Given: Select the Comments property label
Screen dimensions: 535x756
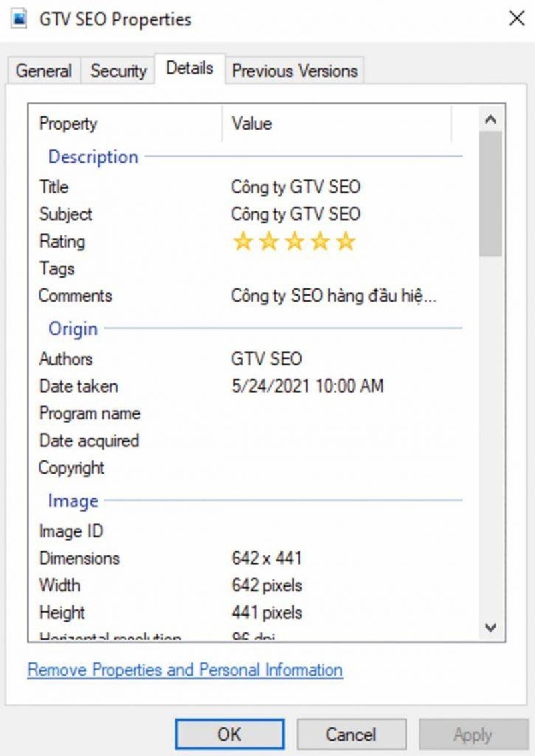Looking at the screenshot, I should [75, 296].
